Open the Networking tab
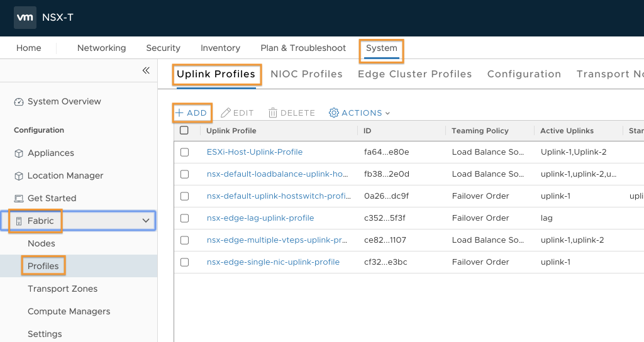This screenshot has width=644, height=342. [x=101, y=48]
